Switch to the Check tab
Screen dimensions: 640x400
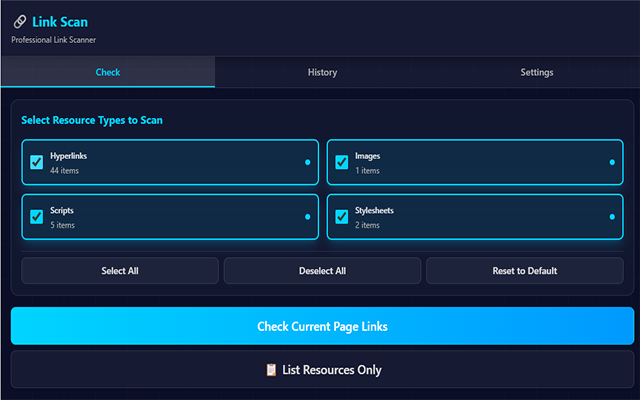(x=108, y=72)
